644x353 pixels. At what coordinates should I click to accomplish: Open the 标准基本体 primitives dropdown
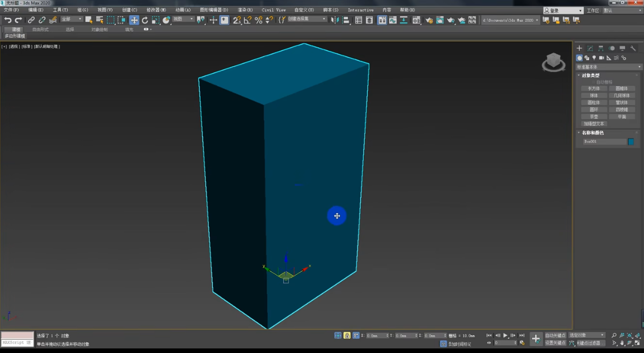(609, 67)
